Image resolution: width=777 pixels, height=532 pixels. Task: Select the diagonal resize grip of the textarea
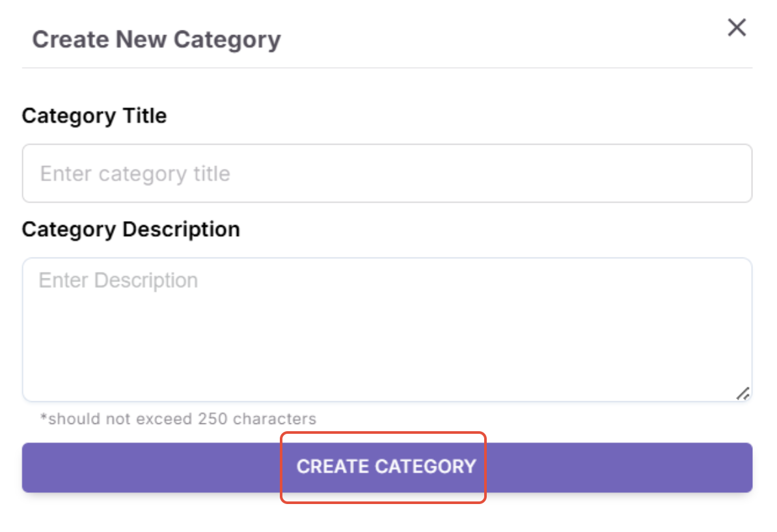(743, 393)
